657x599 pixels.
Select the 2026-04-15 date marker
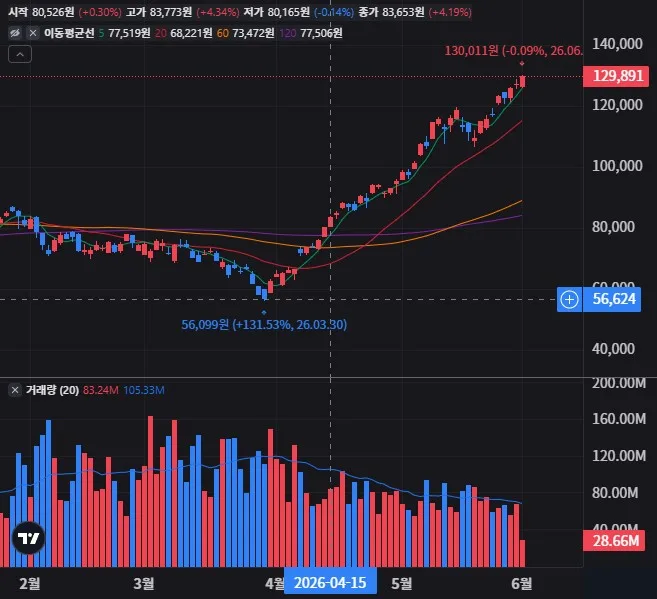pyautogui.click(x=330, y=583)
